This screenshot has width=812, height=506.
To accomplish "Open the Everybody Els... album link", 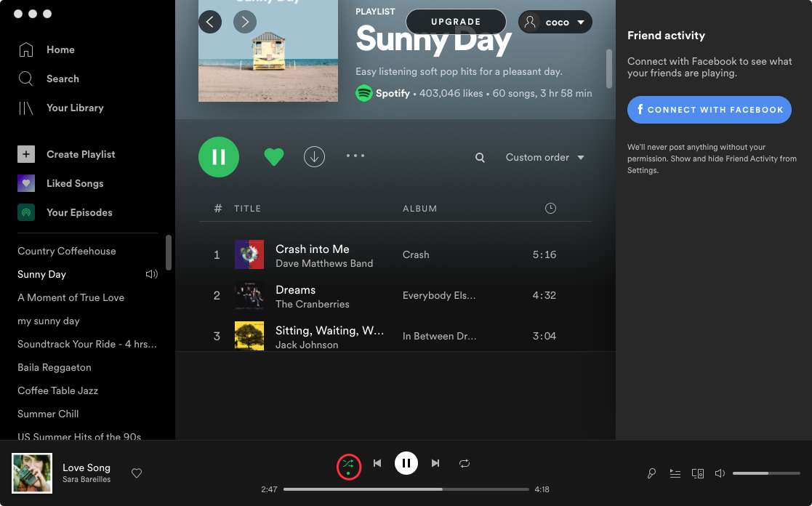I will [439, 296].
